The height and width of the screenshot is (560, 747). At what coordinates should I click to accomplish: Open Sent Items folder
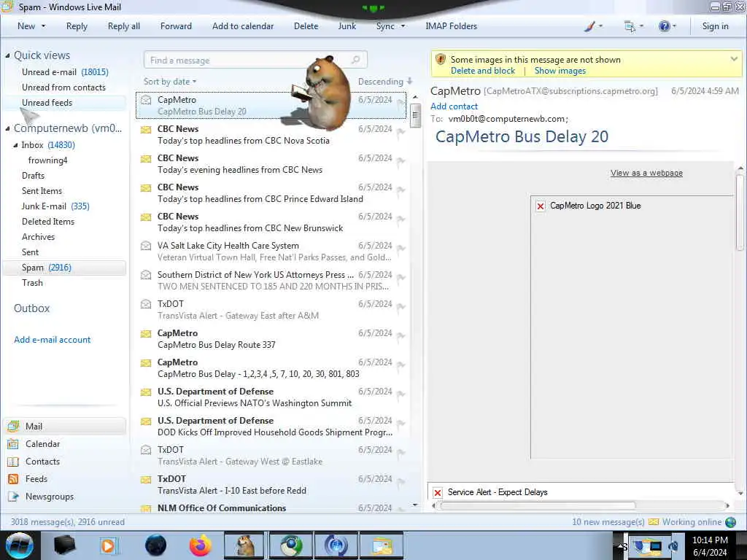(42, 191)
